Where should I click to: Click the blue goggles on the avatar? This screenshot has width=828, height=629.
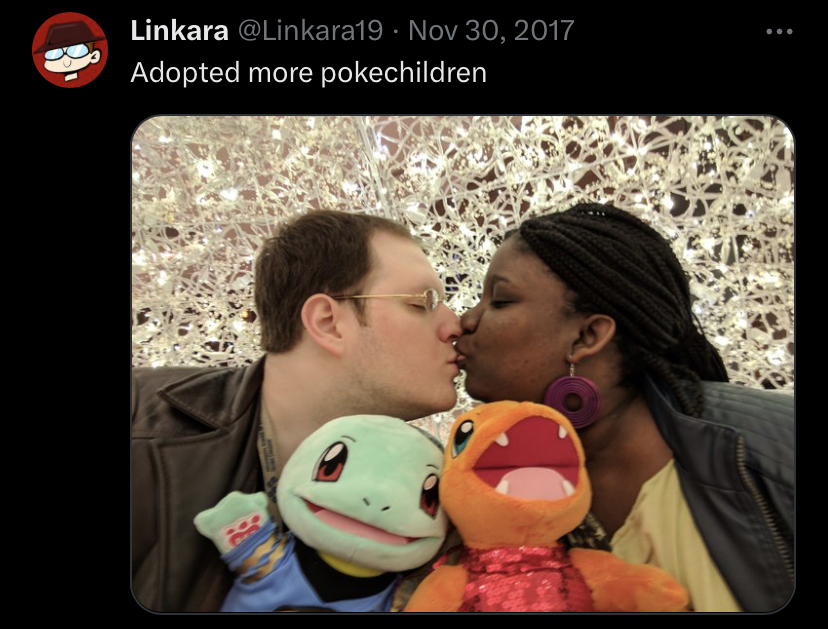click(67, 52)
